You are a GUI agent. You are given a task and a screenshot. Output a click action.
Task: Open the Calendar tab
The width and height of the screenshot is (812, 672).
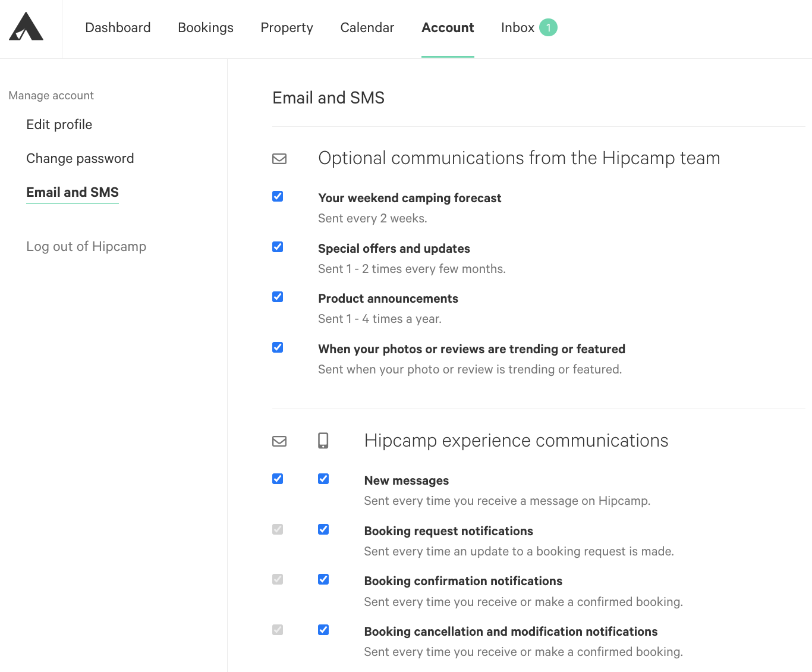[367, 27]
